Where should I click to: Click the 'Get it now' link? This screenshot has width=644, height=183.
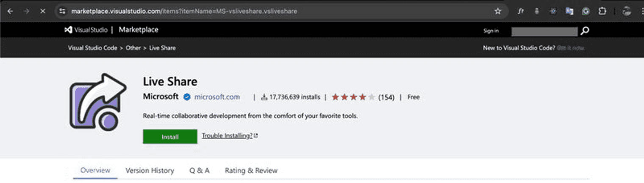pyautogui.click(x=571, y=48)
